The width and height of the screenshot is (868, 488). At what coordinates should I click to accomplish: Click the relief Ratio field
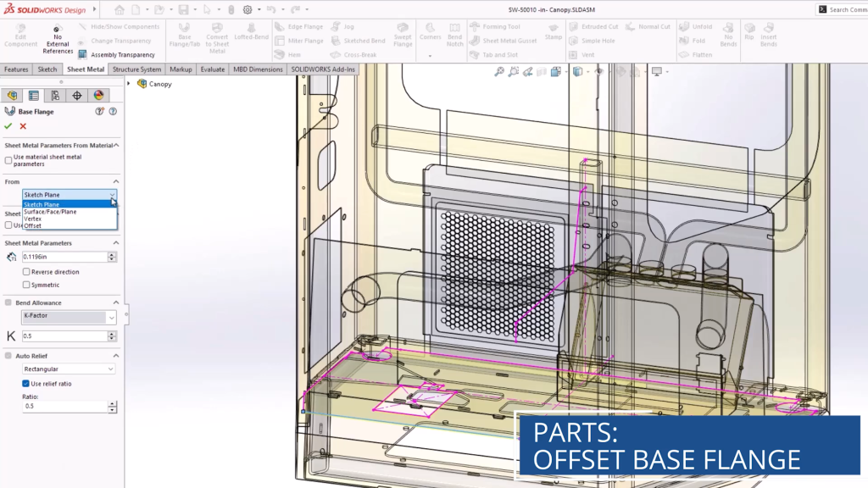click(64, 406)
